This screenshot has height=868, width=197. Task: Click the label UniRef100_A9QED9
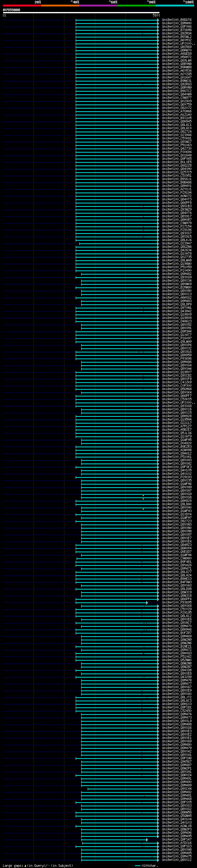point(176,54)
